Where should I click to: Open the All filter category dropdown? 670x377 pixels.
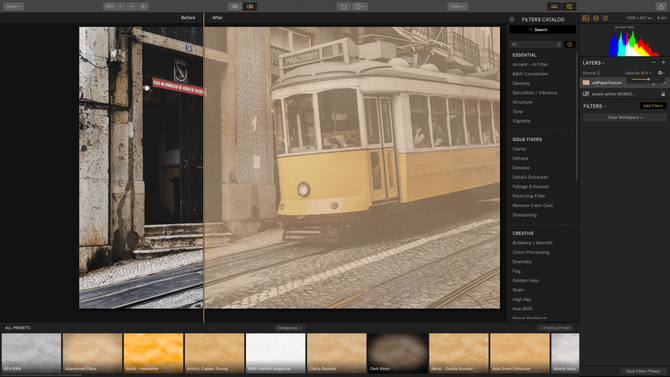coord(535,44)
